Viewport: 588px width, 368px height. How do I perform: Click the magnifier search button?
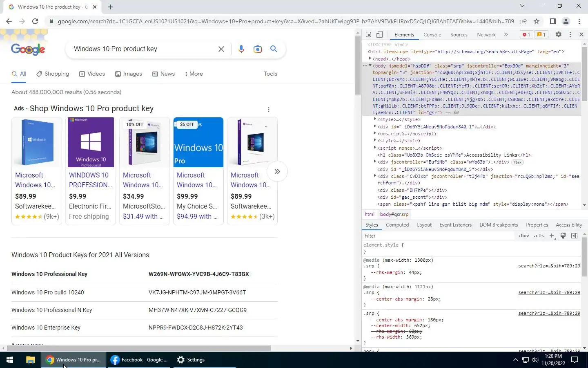pos(274,49)
